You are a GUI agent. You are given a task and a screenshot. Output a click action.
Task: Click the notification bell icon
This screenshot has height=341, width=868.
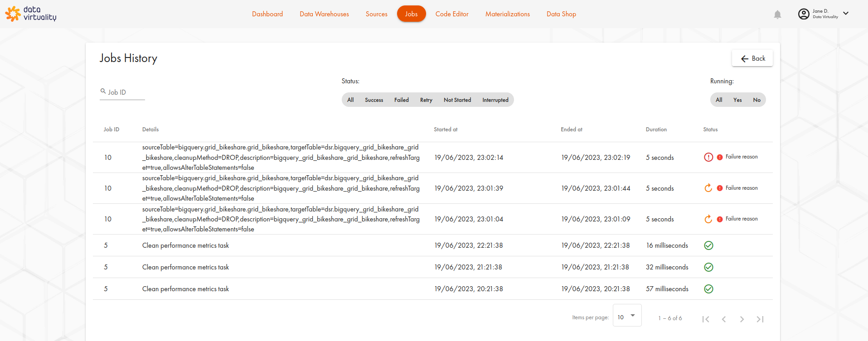pos(777,14)
